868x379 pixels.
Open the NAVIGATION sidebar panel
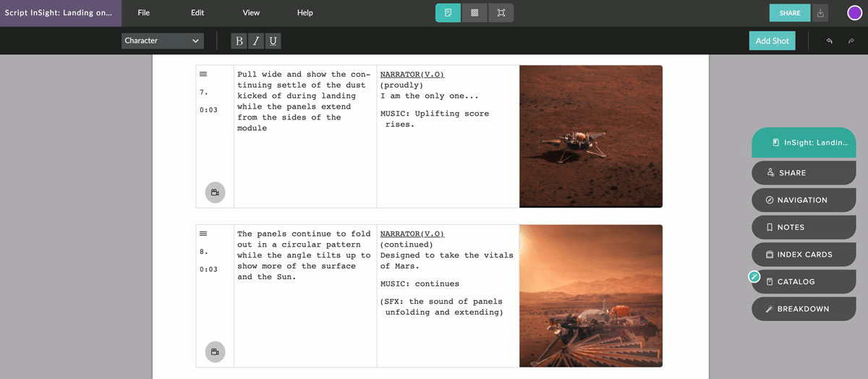[804, 200]
